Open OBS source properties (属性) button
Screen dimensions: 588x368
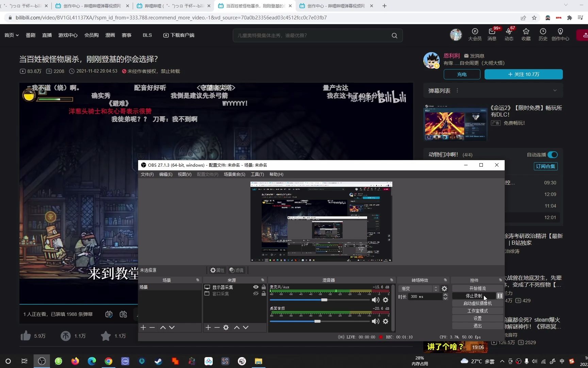(x=217, y=270)
